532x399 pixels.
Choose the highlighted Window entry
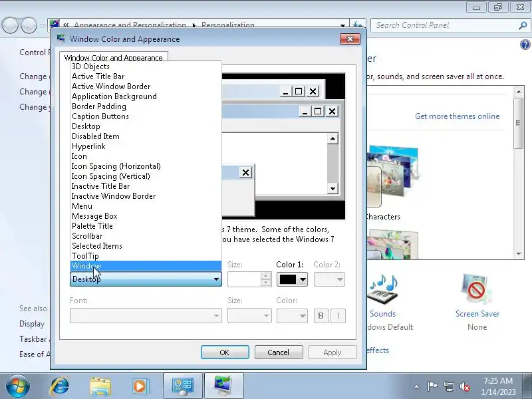tap(146, 266)
